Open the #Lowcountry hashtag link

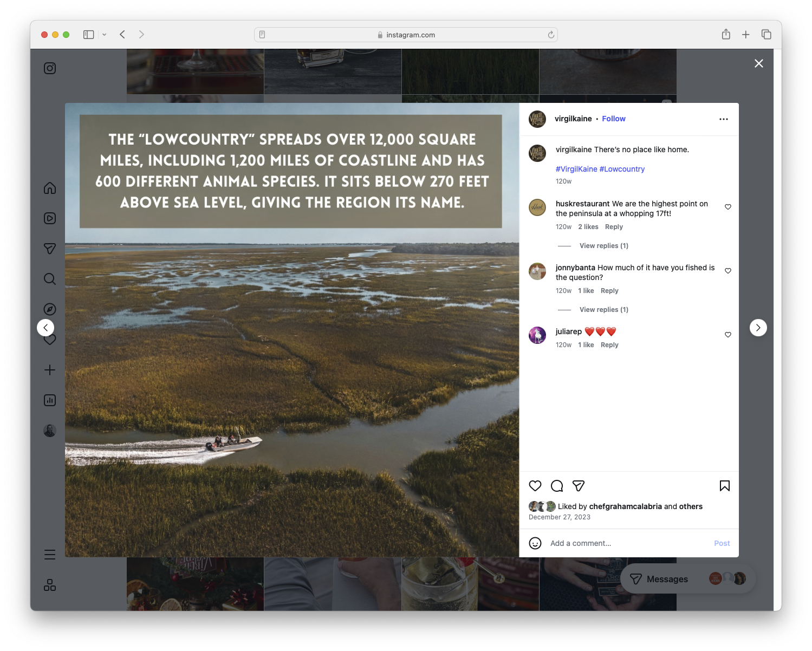(622, 169)
